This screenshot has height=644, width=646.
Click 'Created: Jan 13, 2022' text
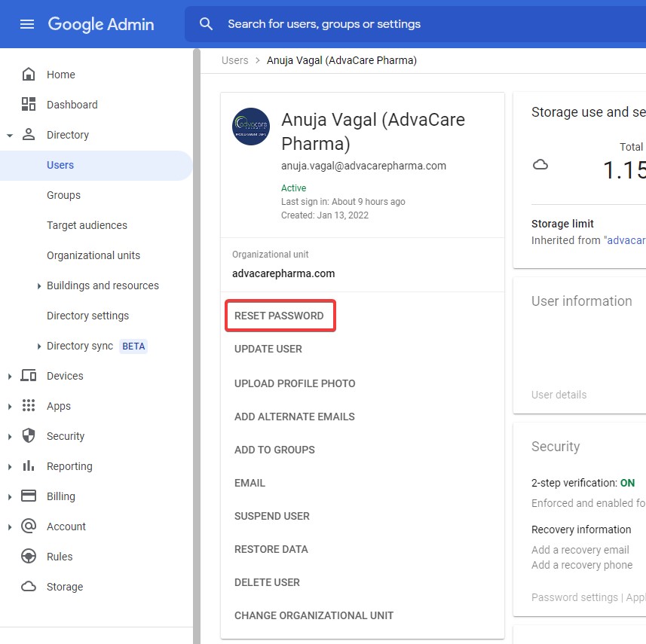tap(325, 215)
